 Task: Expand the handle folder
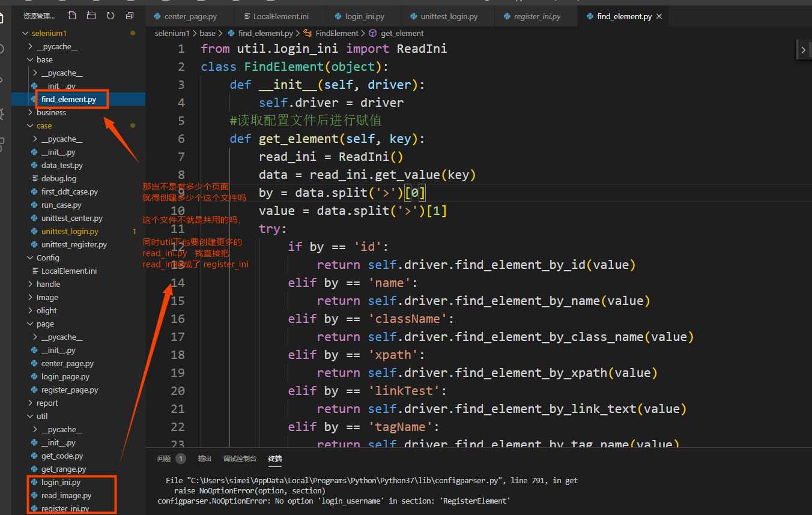pos(48,285)
